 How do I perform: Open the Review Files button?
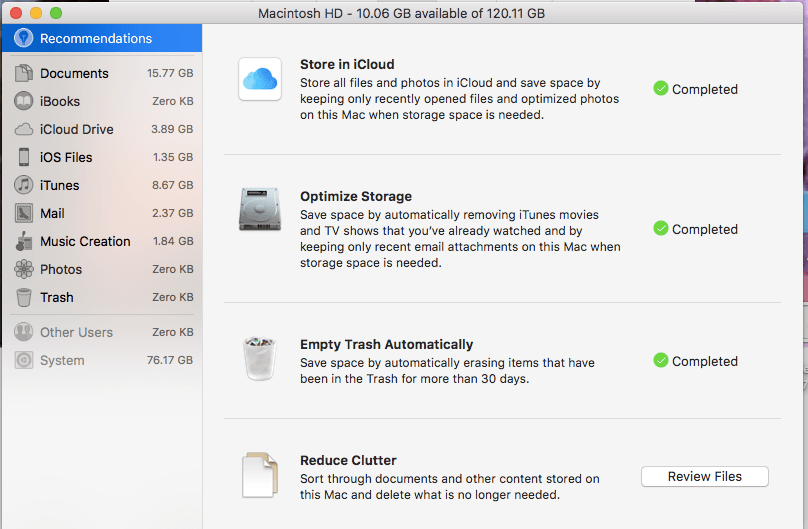click(704, 476)
